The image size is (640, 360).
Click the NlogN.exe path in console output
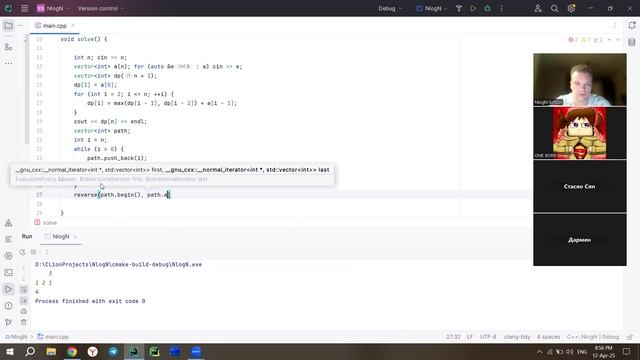118,264
